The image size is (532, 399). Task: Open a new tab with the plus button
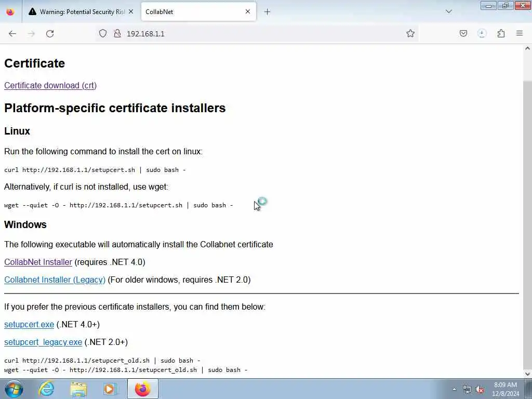(x=267, y=12)
